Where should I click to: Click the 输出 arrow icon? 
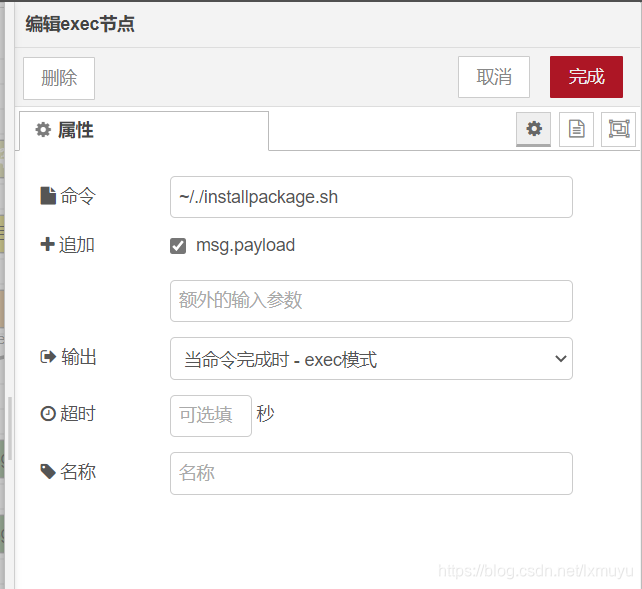click(48, 357)
